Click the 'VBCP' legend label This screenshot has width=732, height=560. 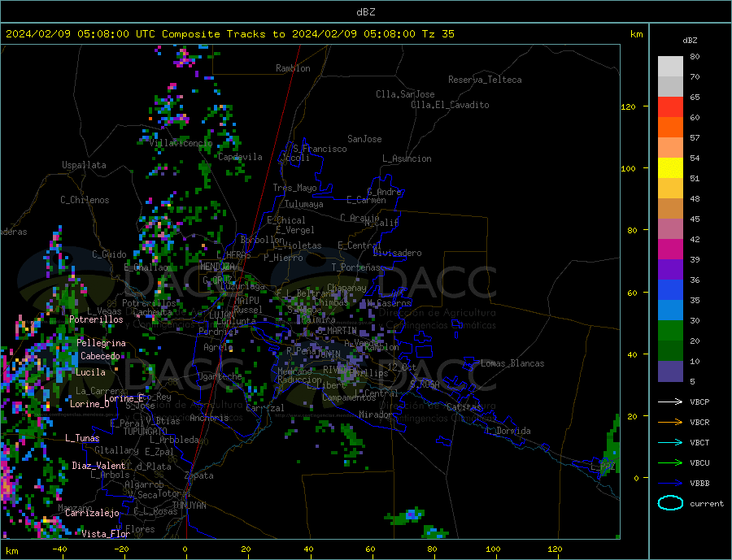coord(699,402)
